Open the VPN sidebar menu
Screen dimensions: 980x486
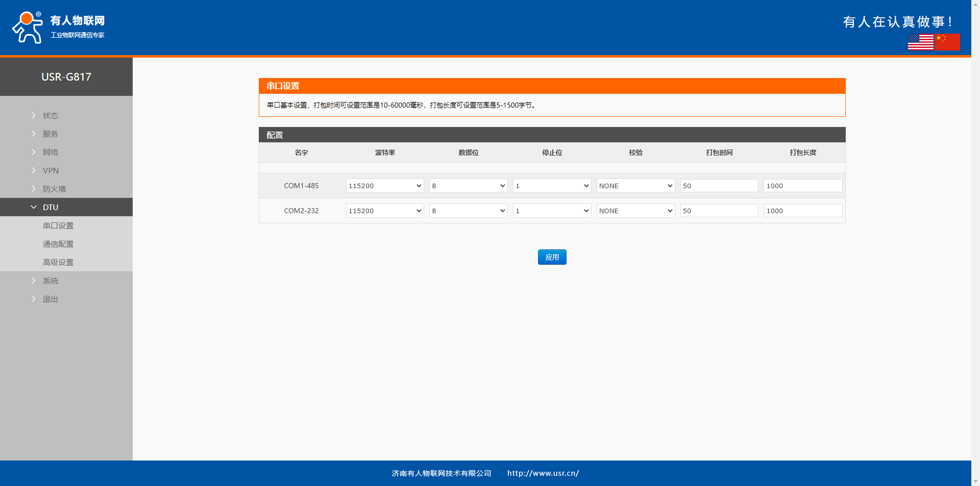tap(51, 170)
